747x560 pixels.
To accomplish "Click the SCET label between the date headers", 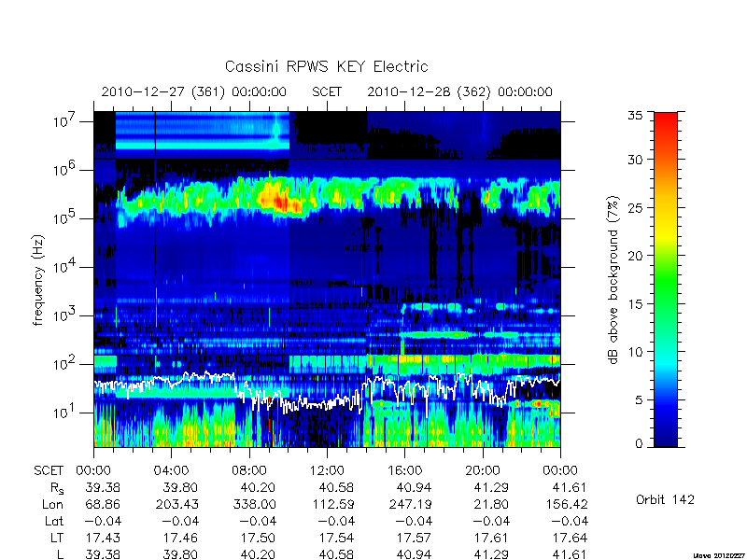I will [327, 91].
